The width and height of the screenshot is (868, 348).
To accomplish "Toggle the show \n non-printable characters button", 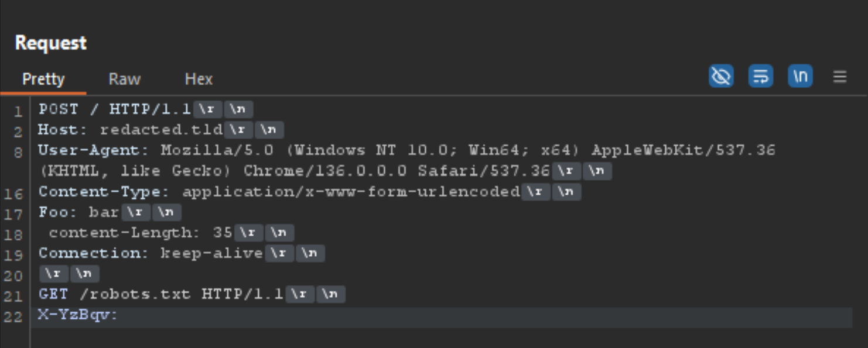I will 800,77.
